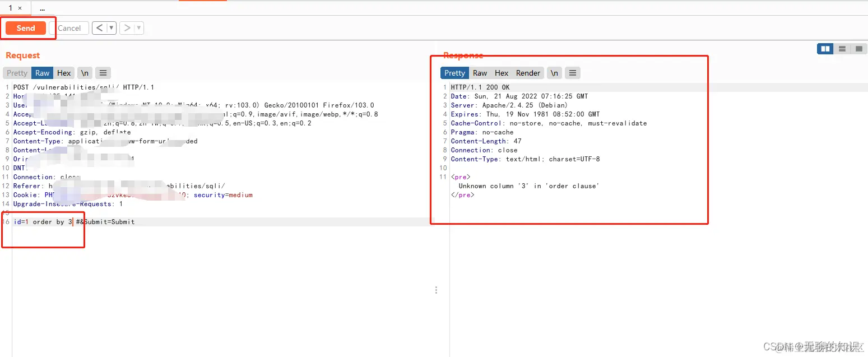The width and height of the screenshot is (868, 357).
Task: Switch Response view to Hex
Action: [x=502, y=73]
